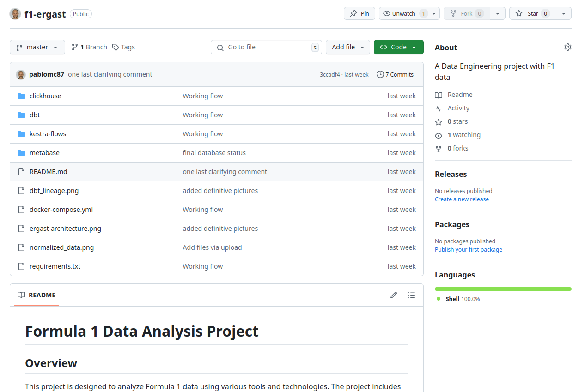The width and height of the screenshot is (585, 392).
Task: Open the green Code dropdown
Action: tap(399, 47)
